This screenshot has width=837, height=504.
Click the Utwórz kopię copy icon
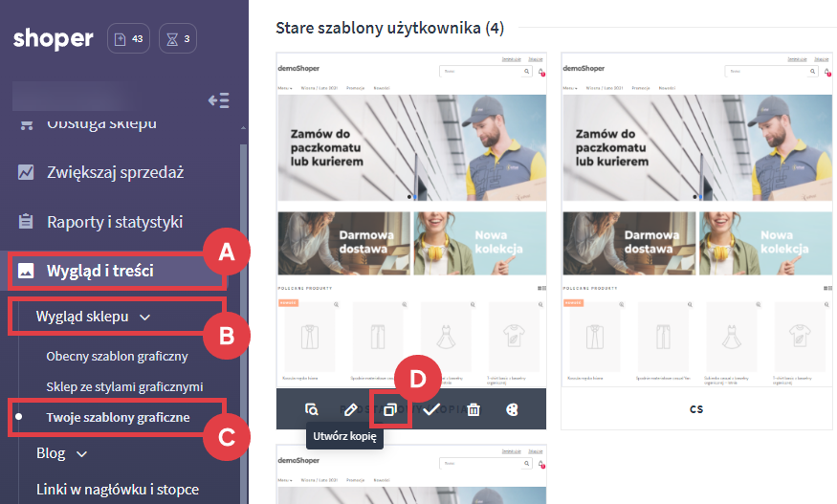tap(390, 409)
